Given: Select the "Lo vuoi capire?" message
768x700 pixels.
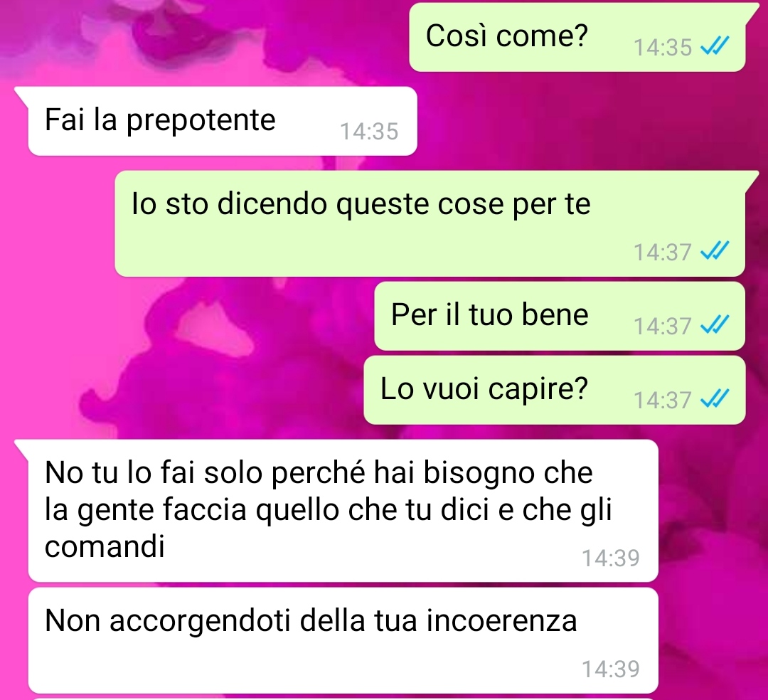Looking at the screenshot, I should coord(555,390).
